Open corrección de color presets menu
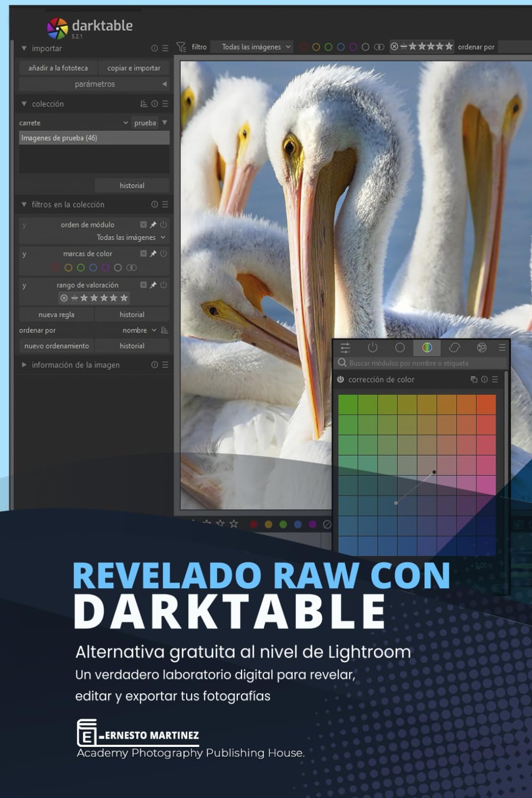 coord(495,380)
